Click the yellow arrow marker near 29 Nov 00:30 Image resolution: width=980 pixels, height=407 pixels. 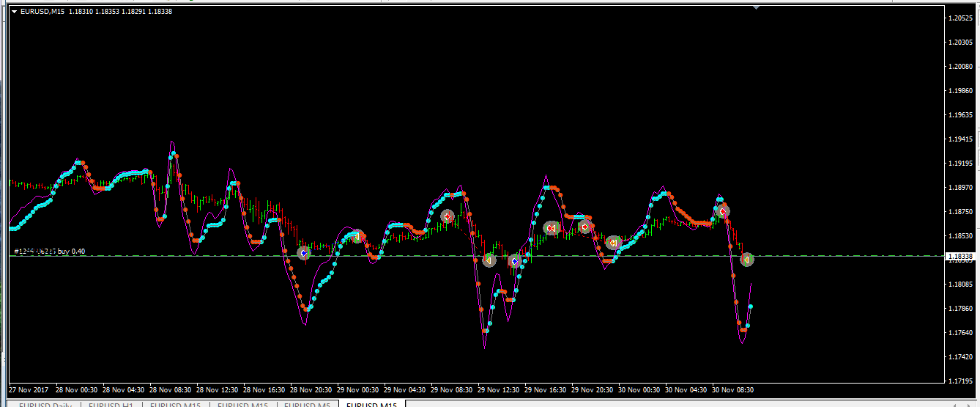tap(357, 237)
